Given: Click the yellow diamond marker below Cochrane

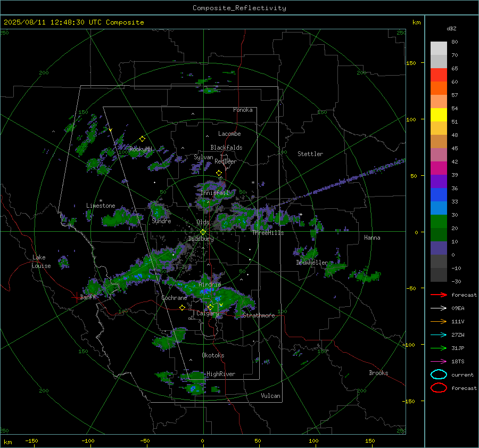Looking at the screenshot, I should 183,308.
